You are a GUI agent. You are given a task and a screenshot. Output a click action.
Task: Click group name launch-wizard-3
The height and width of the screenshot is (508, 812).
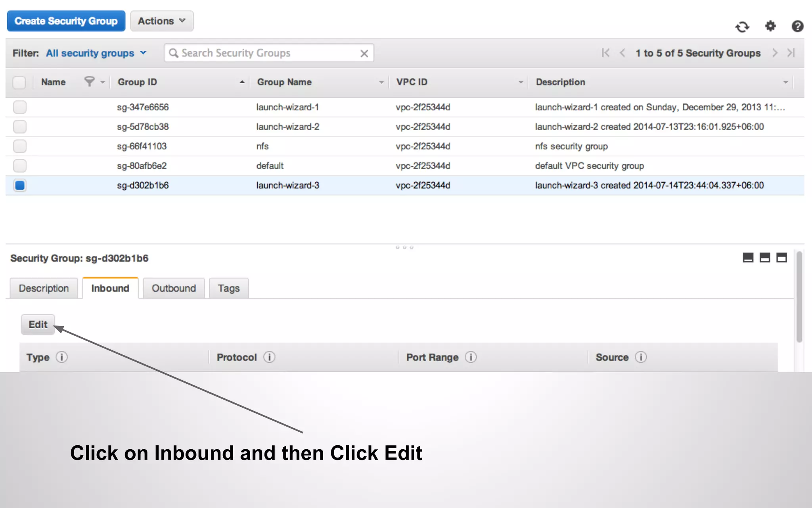[x=287, y=185]
